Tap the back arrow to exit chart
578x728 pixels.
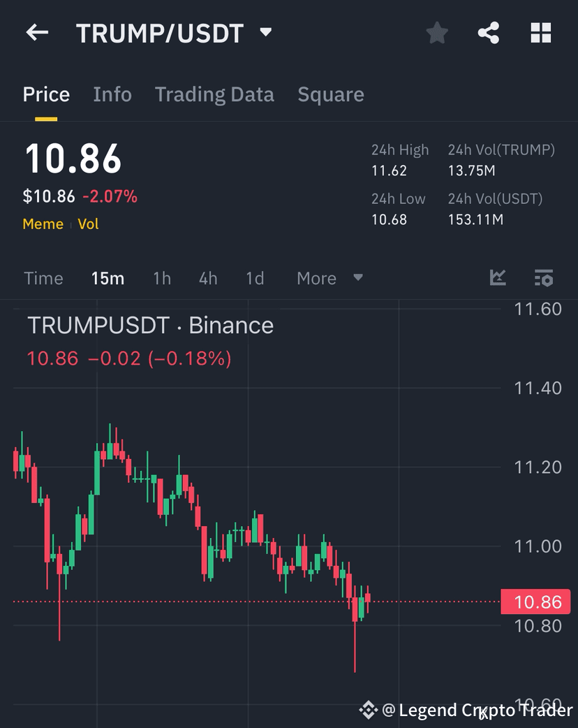click(x=36, y=33)
